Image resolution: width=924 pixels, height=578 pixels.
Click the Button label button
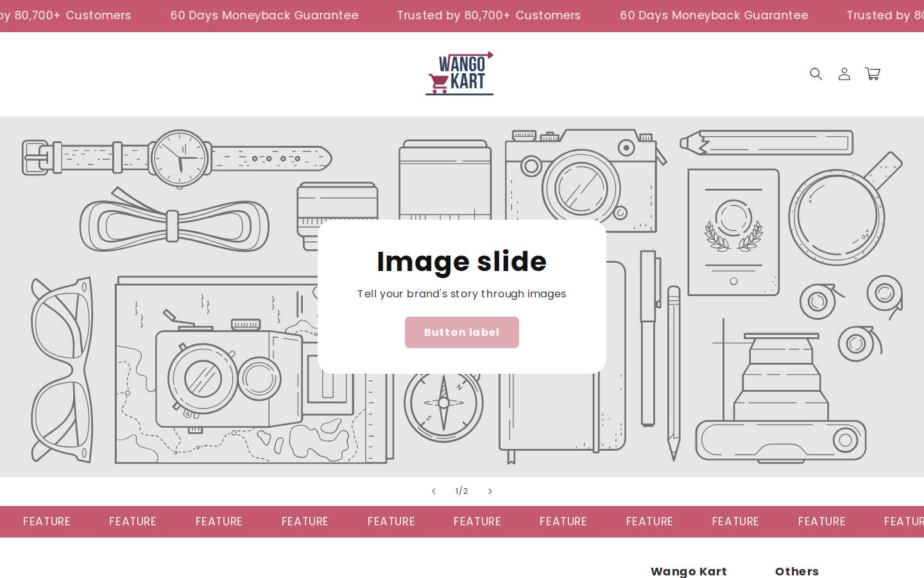(x=462, y=332)
